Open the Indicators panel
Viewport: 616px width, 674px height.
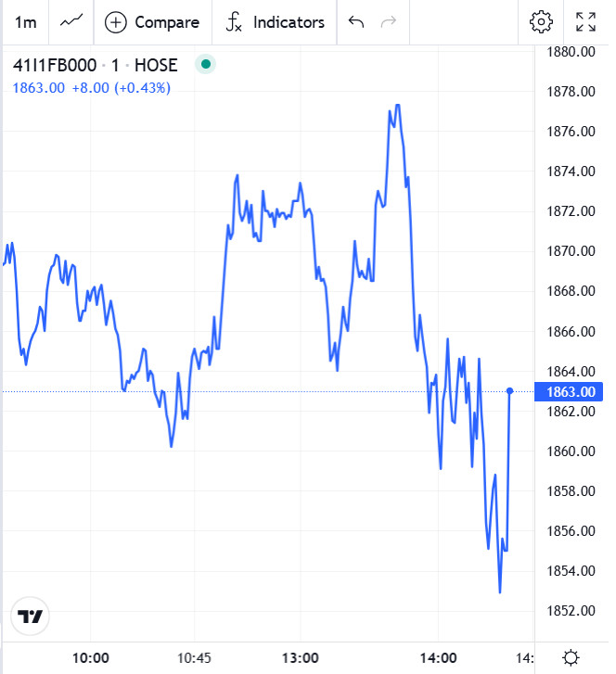tap(275, 22)
